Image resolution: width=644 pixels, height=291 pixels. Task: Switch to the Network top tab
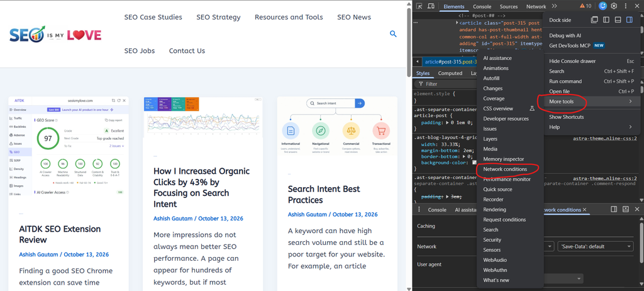click(x=536, y=6)
